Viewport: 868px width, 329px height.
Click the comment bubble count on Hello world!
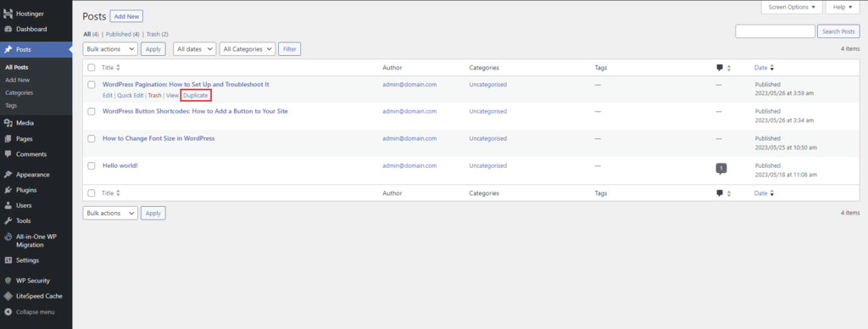point(721,168)
